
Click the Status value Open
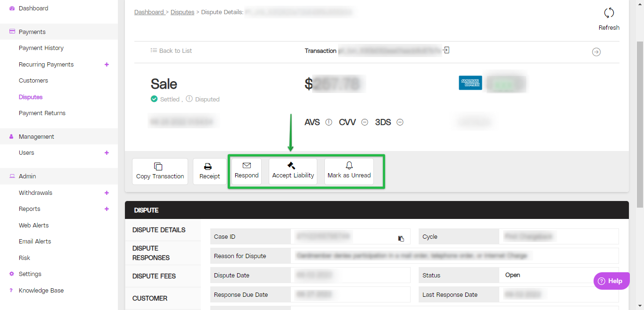[x=512, y=275]
